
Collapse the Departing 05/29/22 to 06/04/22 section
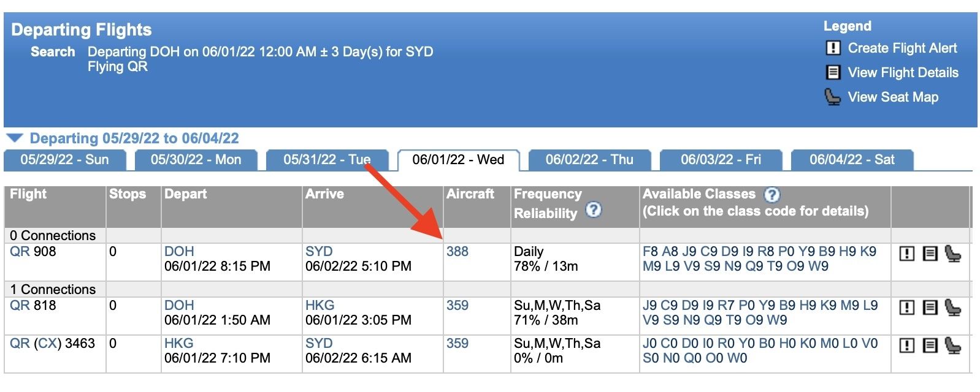15,138
